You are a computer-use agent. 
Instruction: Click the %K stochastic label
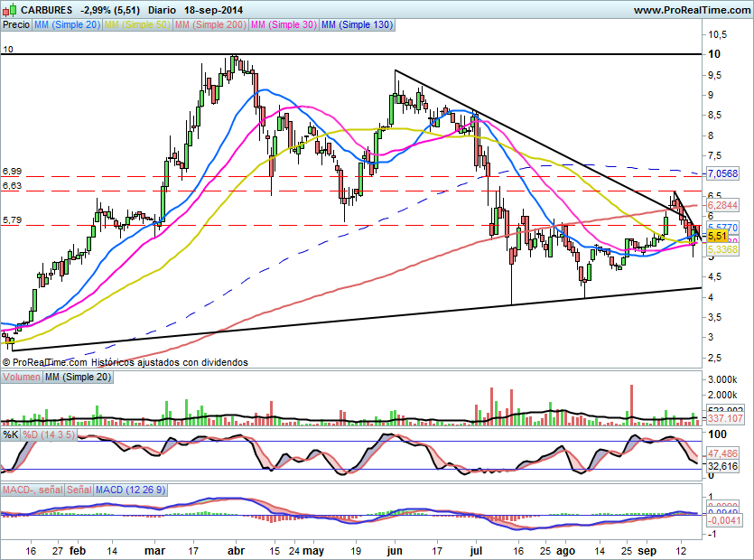(x=10, y=435)
